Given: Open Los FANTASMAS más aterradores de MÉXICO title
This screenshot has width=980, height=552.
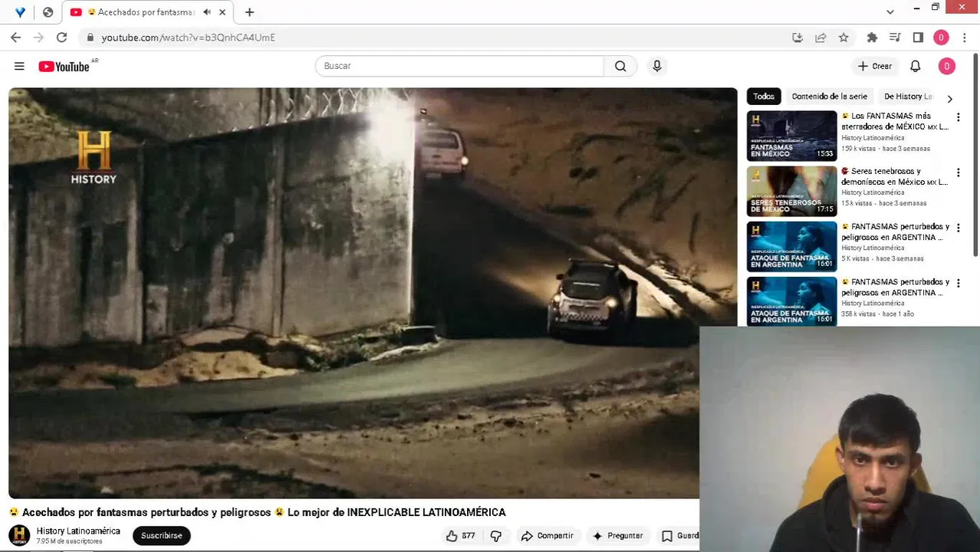Looking at the screenshot, I should pos(895,121).
